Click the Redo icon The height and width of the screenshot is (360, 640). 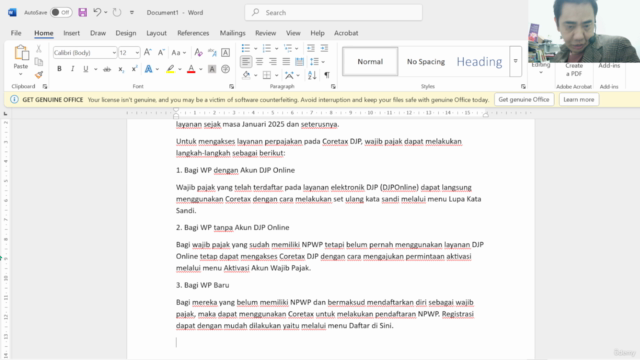click(x=117, y=12)
